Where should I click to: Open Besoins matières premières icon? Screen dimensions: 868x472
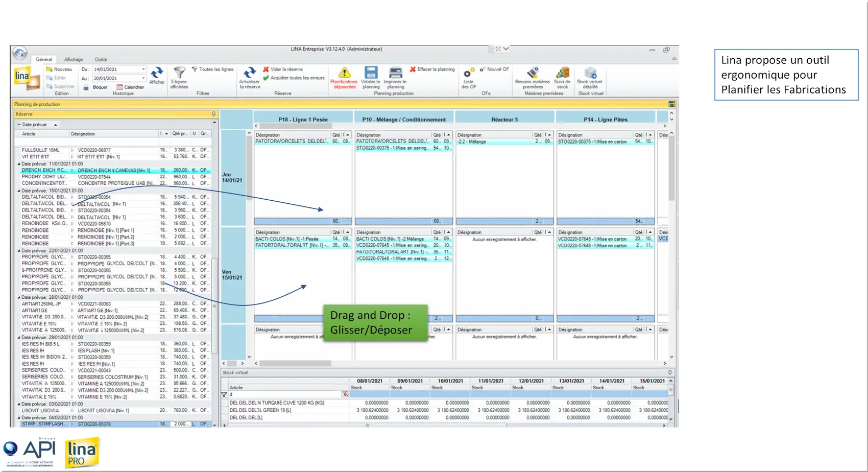coord(533,73)
